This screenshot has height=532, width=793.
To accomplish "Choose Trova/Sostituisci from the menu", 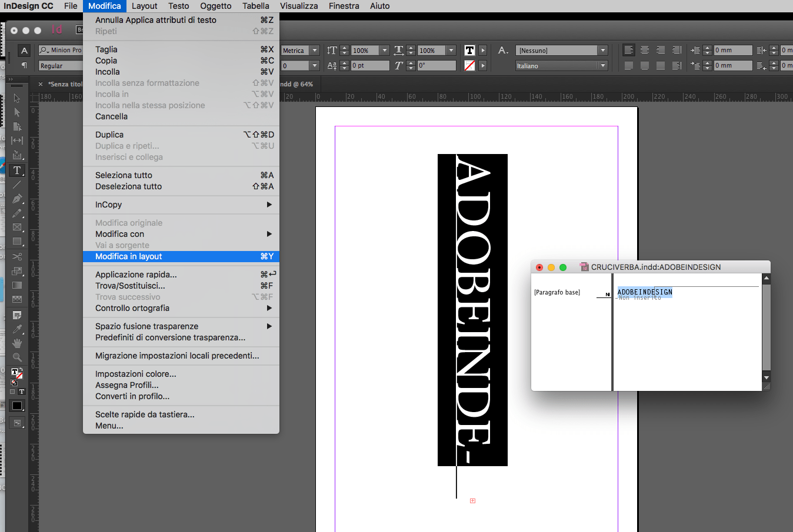I will pyautogui.click(x=181, y=286).
